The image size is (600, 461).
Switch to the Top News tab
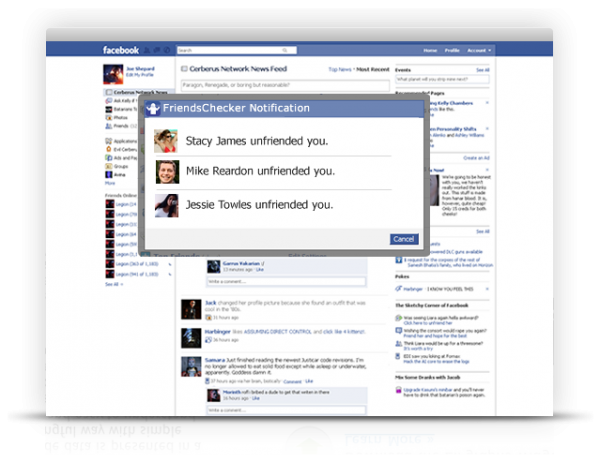[340, 69]
